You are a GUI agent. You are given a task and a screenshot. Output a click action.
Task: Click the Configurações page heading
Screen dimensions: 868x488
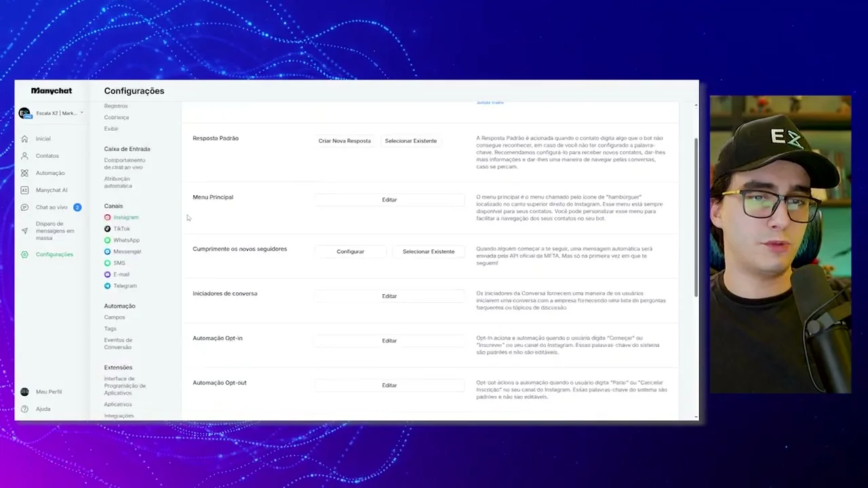coord(134,91)
